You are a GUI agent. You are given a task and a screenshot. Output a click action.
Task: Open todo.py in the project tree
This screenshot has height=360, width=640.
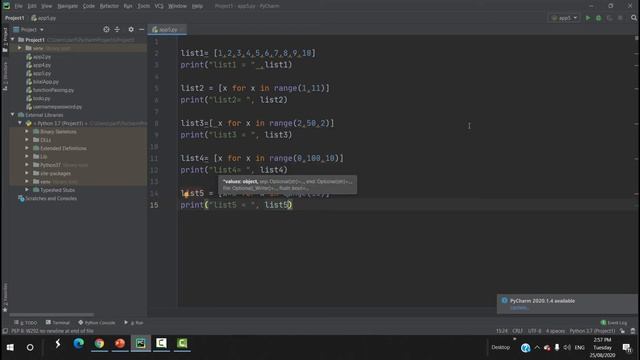tap(41, 98)
